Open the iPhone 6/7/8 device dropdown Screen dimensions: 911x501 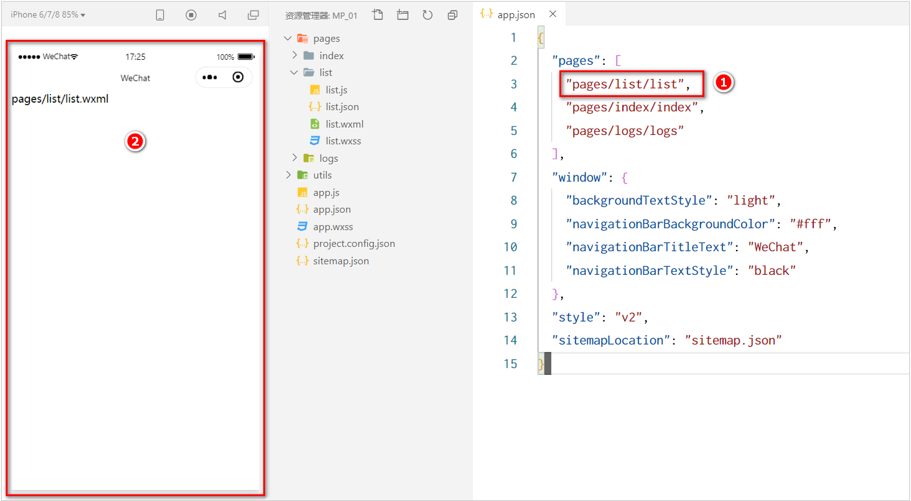tap(48, 15)
